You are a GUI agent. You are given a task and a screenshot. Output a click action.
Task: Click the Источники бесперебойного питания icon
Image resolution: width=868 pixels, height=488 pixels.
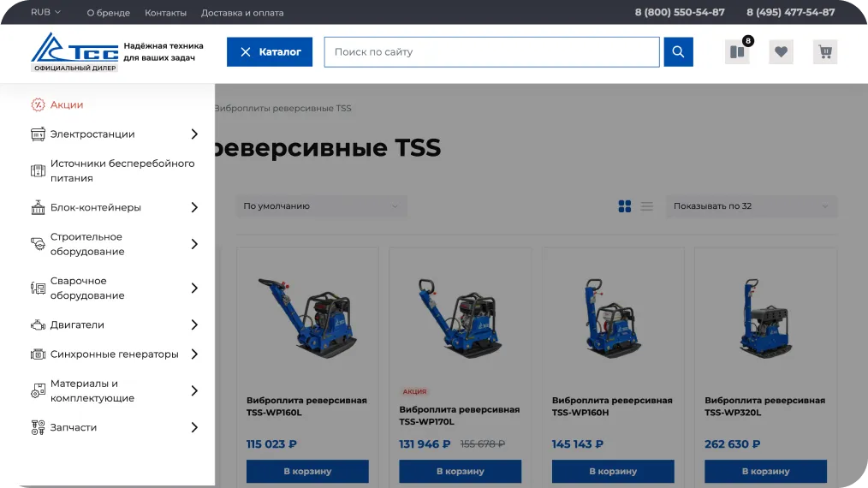tap(38, 170)
